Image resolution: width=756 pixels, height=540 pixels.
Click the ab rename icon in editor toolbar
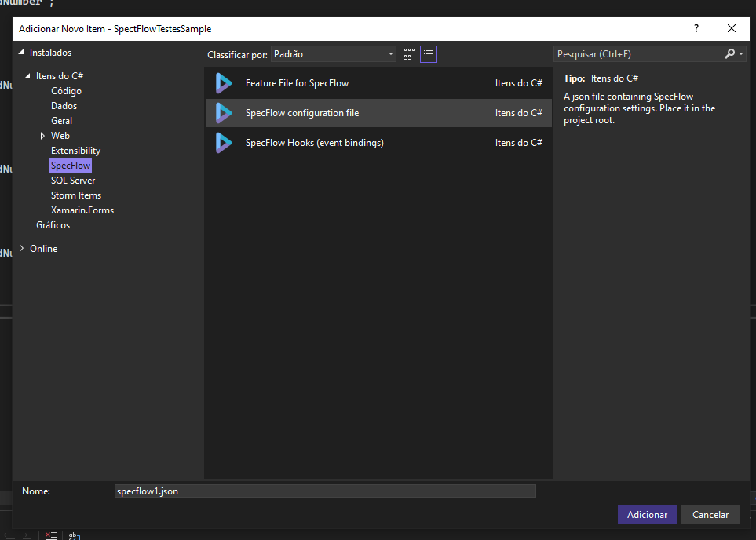(74, 535)
